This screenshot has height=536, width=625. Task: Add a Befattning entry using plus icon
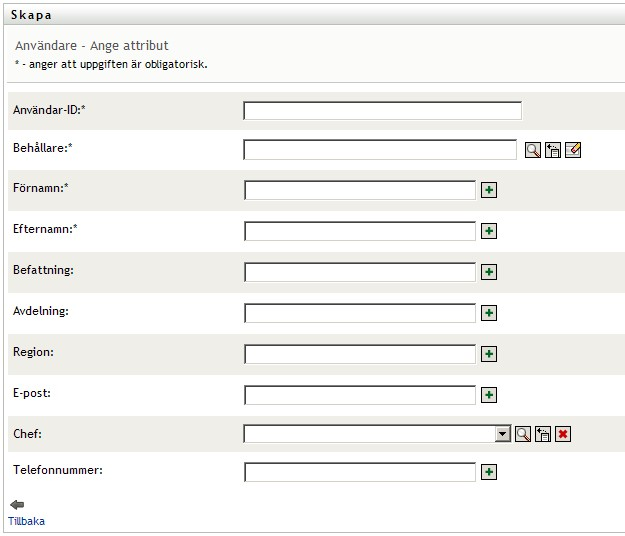click(x=489, y=272)
